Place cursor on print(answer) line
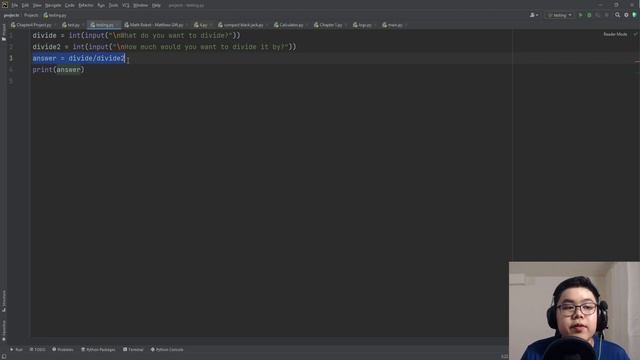 tap(58, 70)
